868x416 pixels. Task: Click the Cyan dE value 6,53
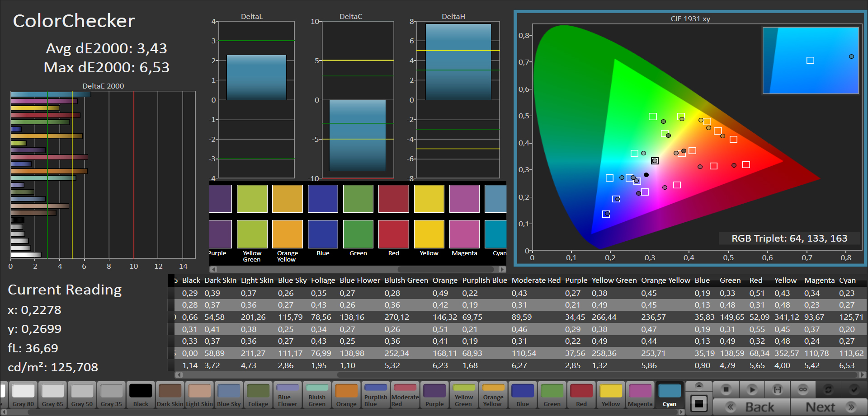[847, 365]
